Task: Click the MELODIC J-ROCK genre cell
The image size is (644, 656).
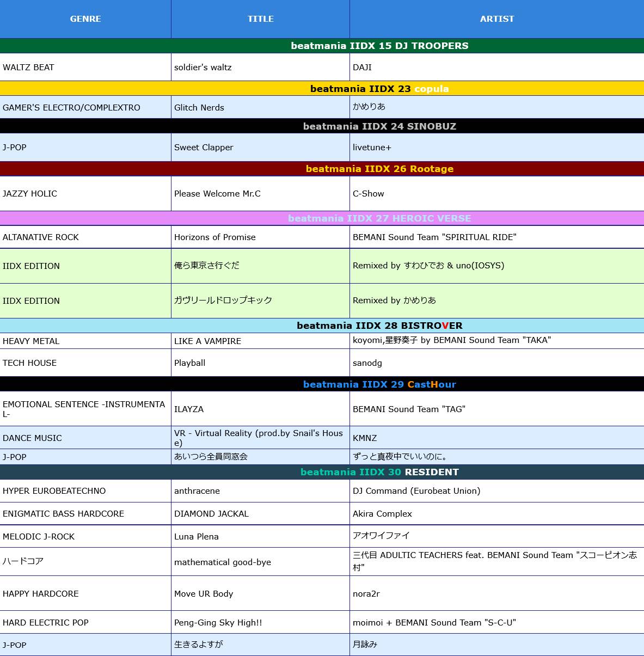Action: pyautogui.click(x=85, y=536)
